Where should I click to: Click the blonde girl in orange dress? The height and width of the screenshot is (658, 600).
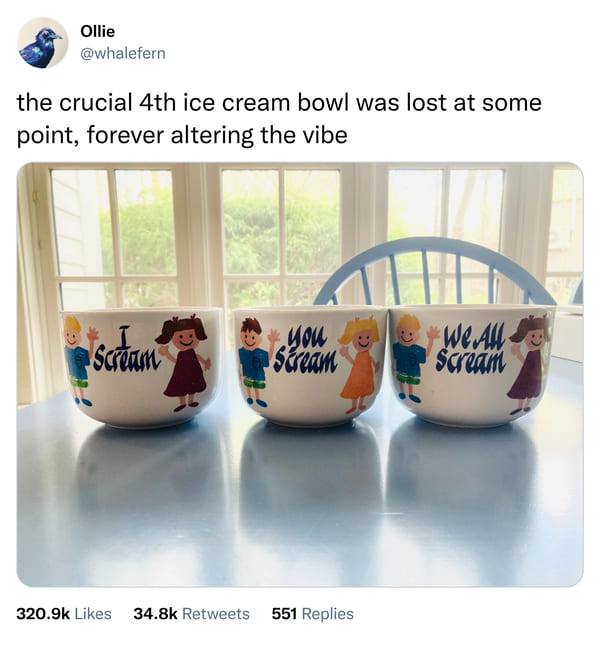click(x=359, y=364)
